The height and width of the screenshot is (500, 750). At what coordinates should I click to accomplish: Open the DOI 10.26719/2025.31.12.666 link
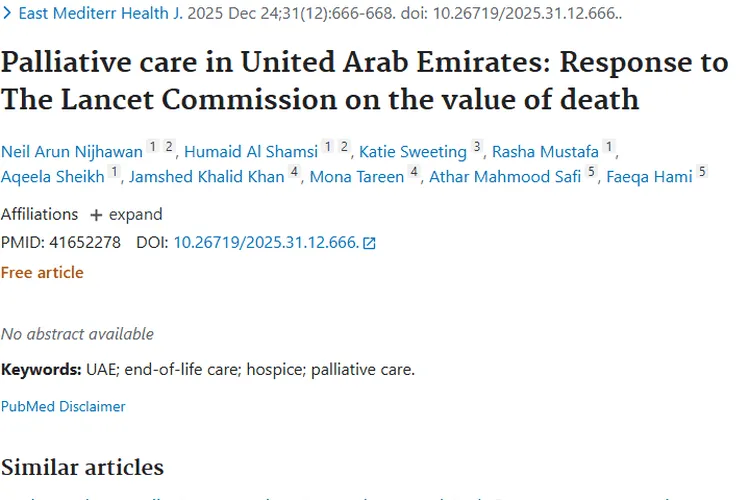point(265,242)
